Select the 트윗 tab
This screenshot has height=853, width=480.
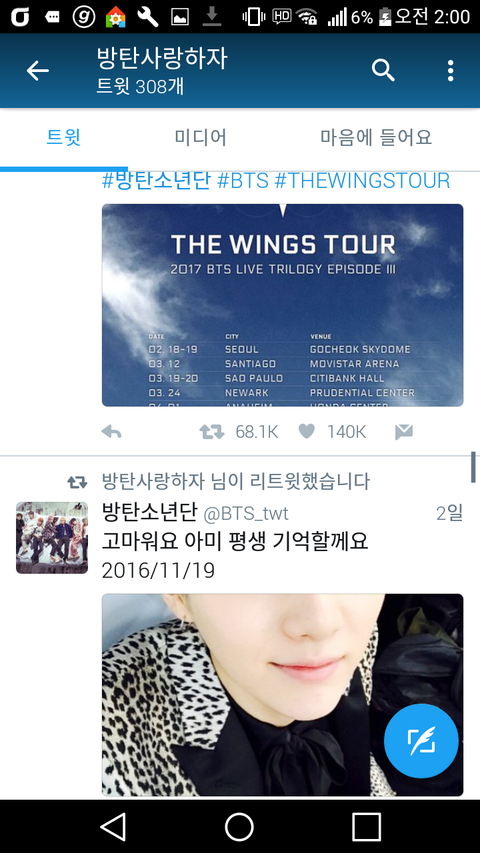point(64,137)
